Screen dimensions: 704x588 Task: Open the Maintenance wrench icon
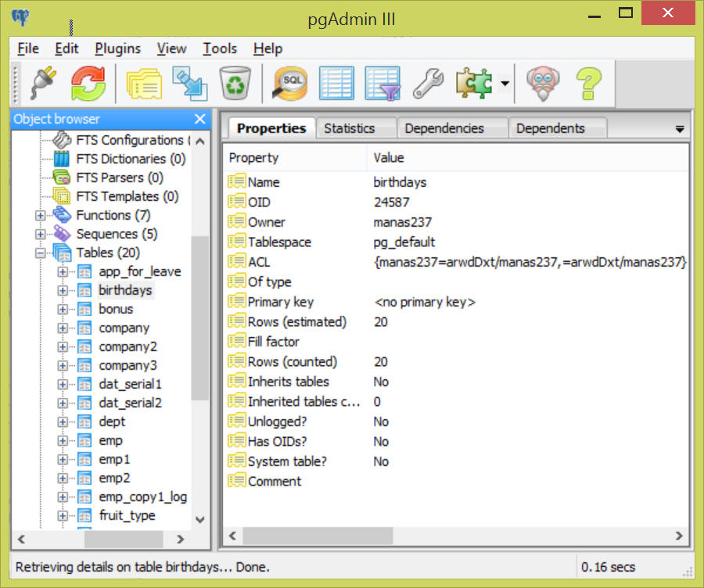point(428,83)
